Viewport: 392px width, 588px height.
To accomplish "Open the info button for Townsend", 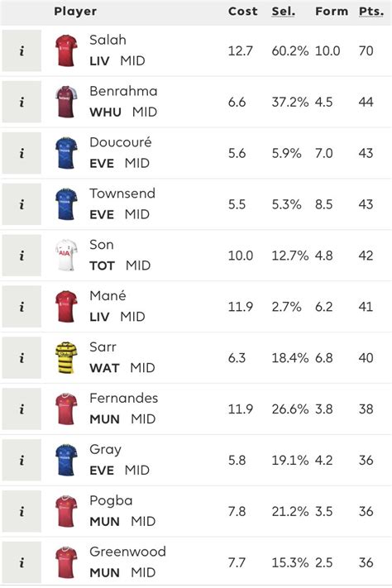I will click(x=22, y=204).
